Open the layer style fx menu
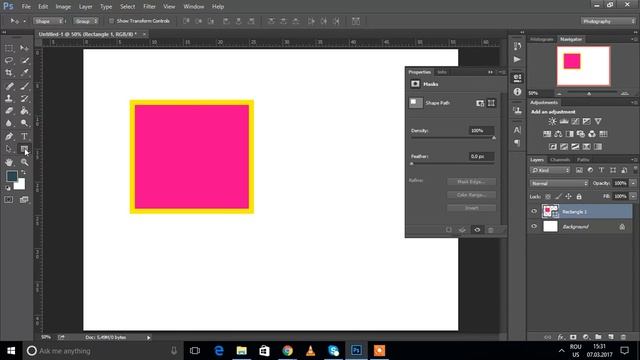The image size is (640, 360). pyautogui.click(x=561, y=337)
